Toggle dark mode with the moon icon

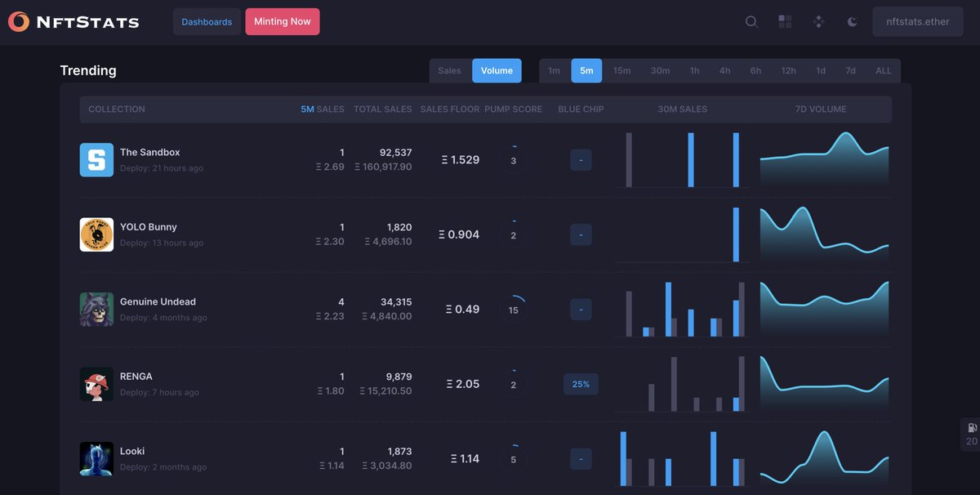click(x=852, y=21)
